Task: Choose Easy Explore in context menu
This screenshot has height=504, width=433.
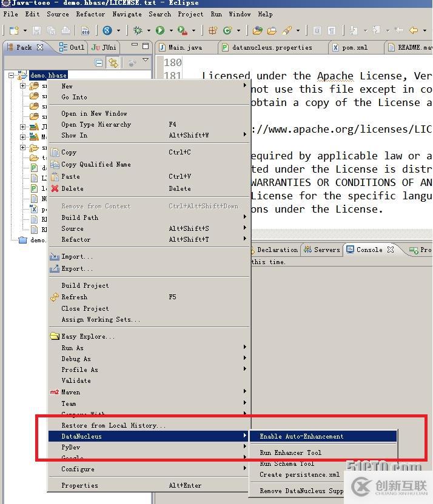Action: [148, 336]
